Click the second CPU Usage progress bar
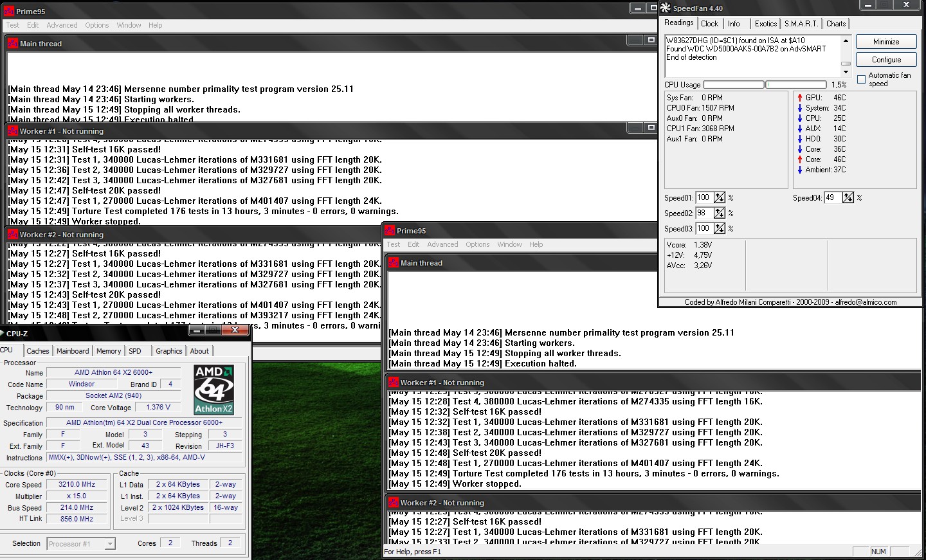The height and width of the screenshot is (560, 926). (x=796, y=85)
